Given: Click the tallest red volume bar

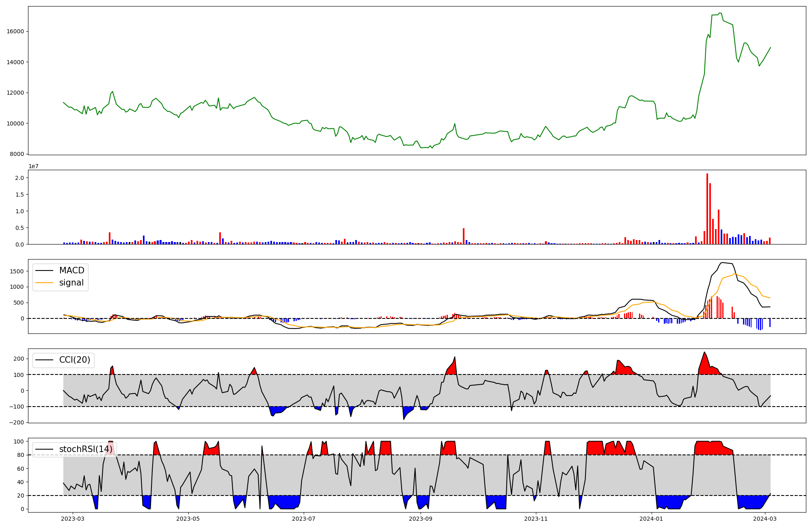Looking at the screenshot, I should click(x=707, y=209).
